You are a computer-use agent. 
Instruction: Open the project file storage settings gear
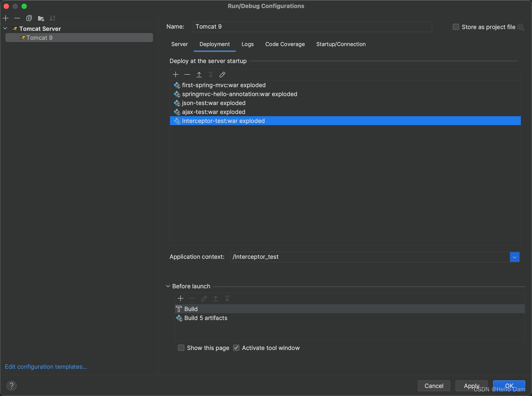(521, 27)
